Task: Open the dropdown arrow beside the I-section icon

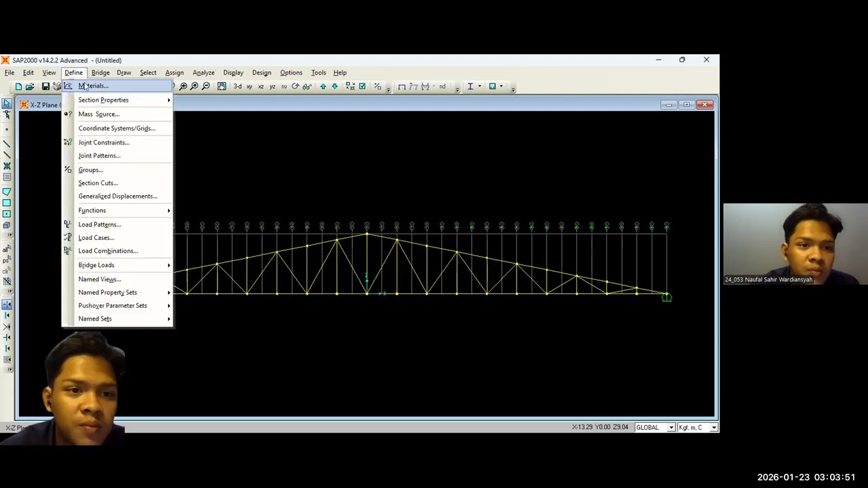Action: tap(479, 87)
